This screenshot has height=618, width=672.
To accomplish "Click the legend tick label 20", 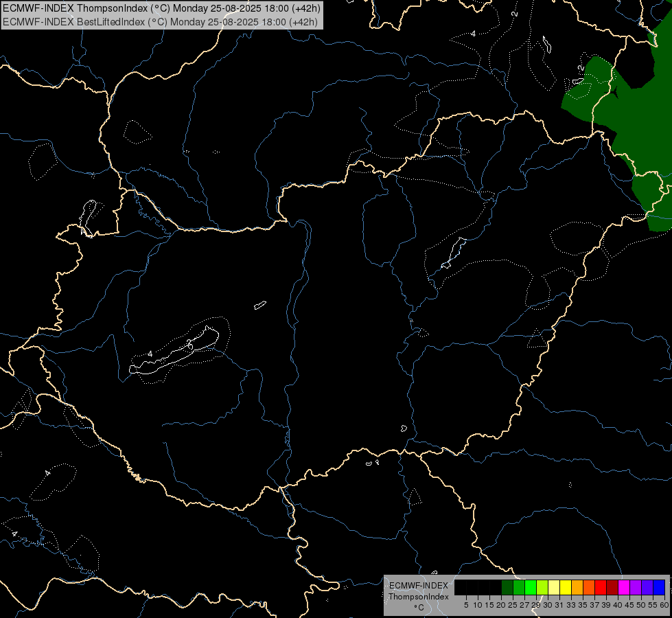I will pyautogui.click(x=501, y=605).
